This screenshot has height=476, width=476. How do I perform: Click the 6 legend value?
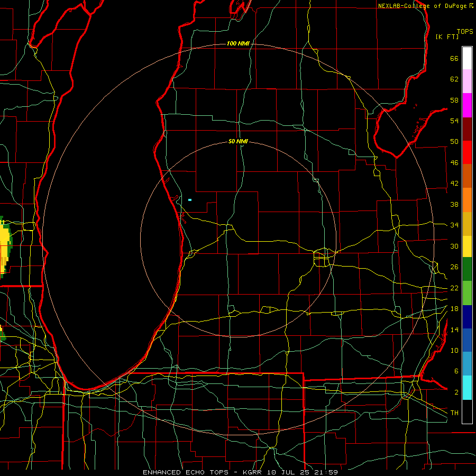click(456, 371)
